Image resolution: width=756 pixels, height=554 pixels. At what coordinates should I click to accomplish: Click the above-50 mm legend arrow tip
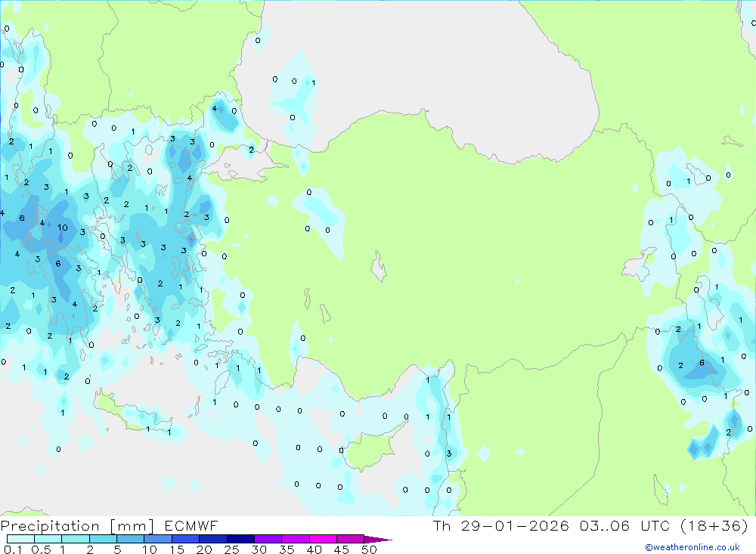click(x=378, y=539)
